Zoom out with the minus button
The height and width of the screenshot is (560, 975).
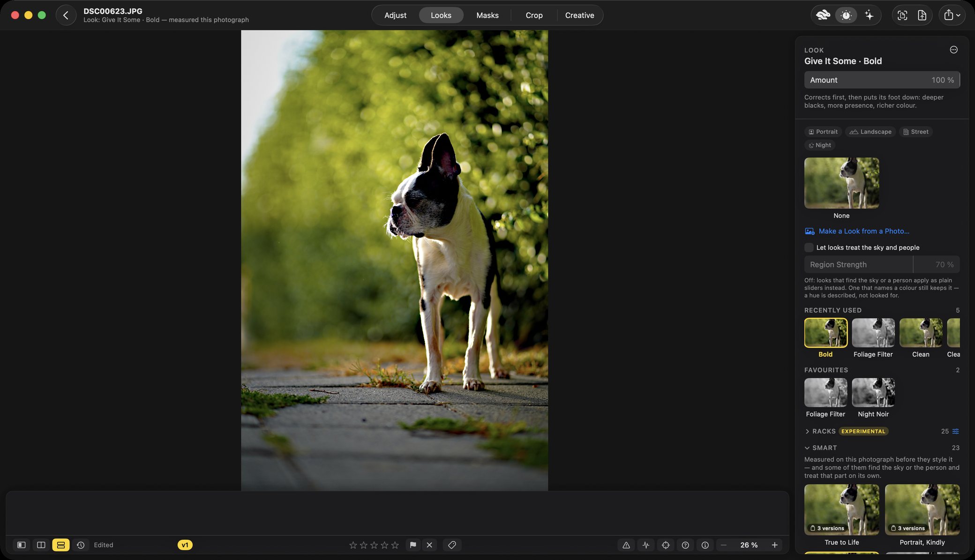pos(723,545)
